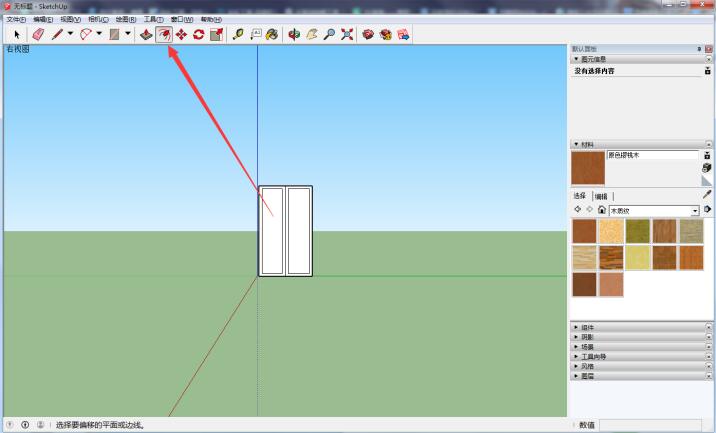The height and width of the screenshot is (433, 716).
Task: Click the Zoom Extents icon
Action: coord(346,34)
